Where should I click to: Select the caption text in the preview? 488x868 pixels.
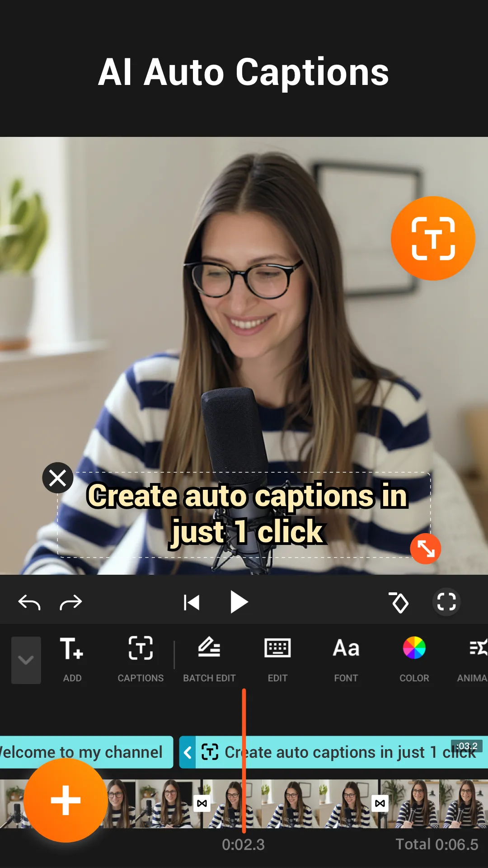[x=247, y=514]
